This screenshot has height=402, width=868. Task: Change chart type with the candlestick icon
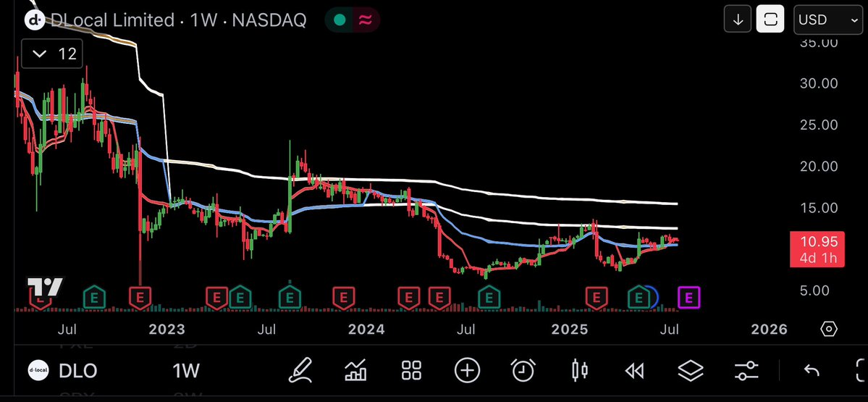580,370
